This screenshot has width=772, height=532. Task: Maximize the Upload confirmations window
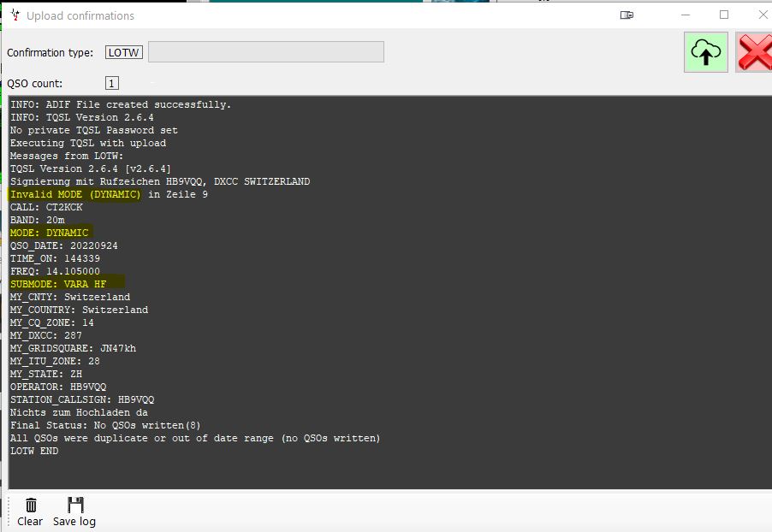click(724, 15)
